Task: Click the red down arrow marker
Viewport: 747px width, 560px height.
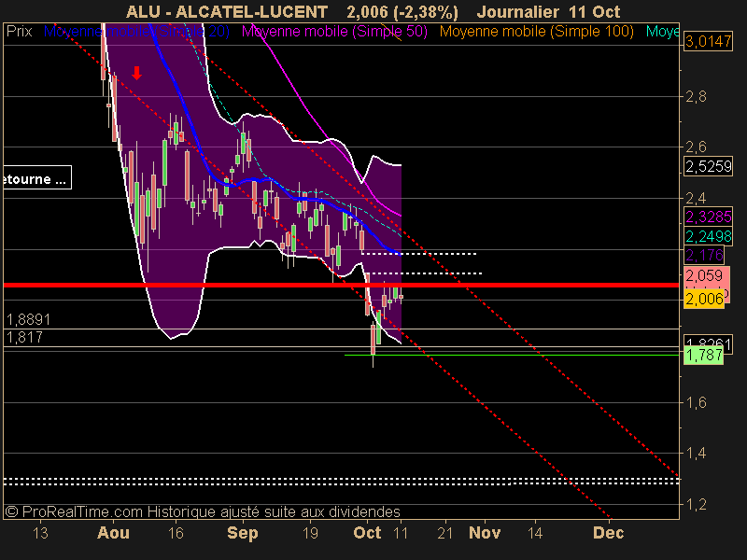Action: (x=136, y=73)
